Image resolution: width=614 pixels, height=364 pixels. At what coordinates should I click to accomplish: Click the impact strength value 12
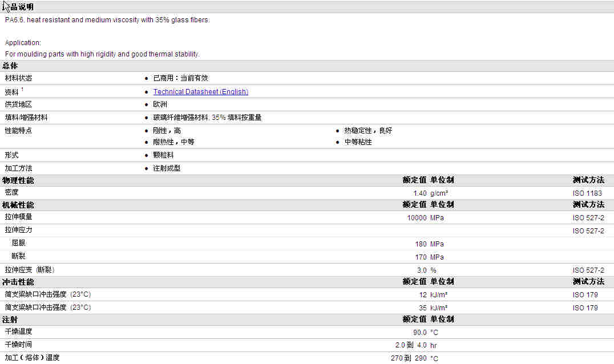click(x=423, y=295)
